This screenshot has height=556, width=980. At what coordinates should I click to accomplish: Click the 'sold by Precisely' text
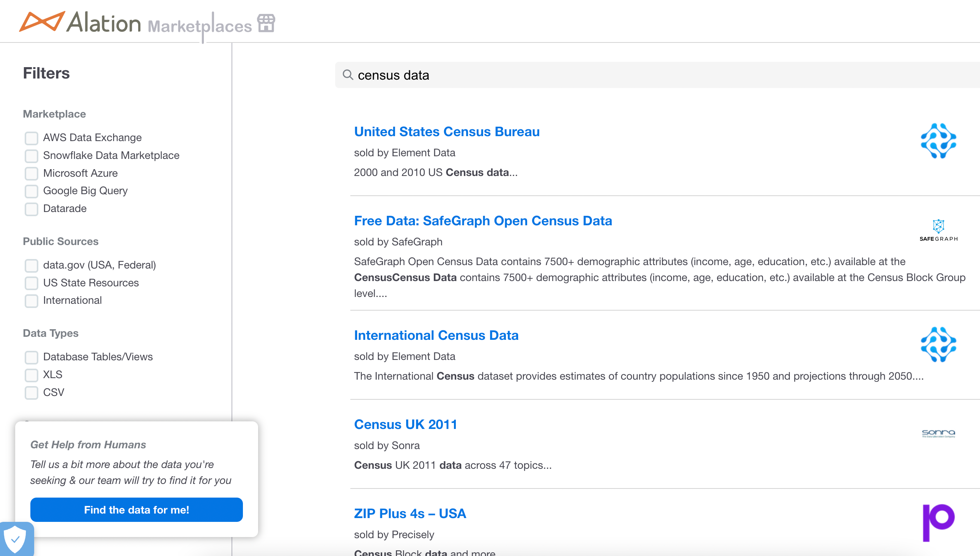pos(394,535)
